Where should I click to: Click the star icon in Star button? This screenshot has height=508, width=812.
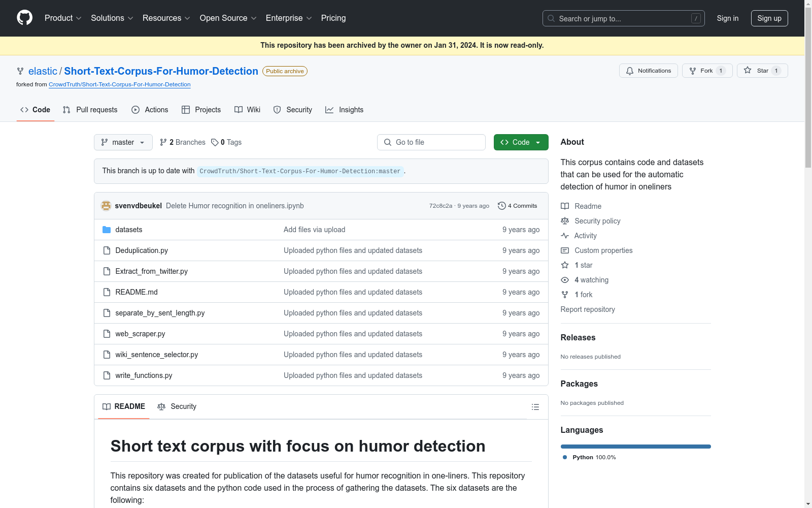748,70
